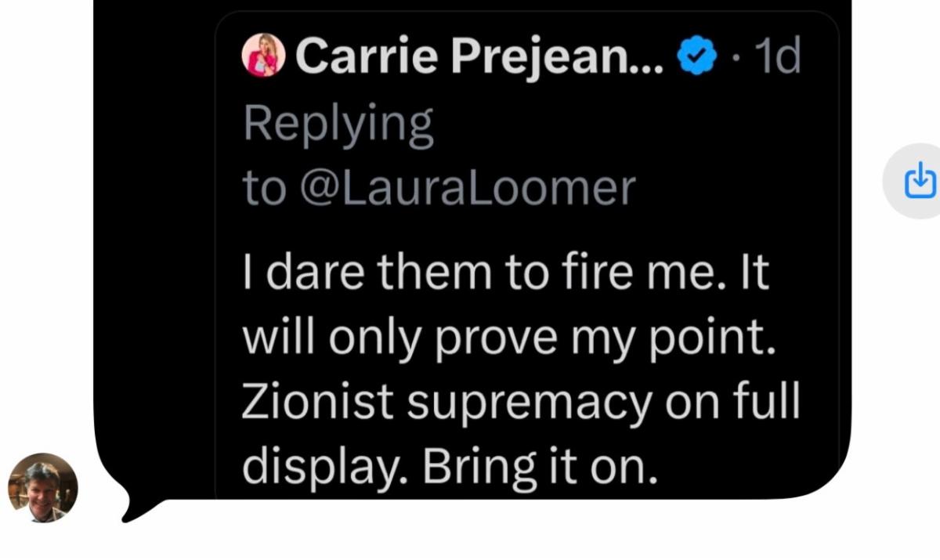This screenshot has height=560, width=940.
Task: Tap the word "It" ending the first line
Action: [x=756, y=272]
